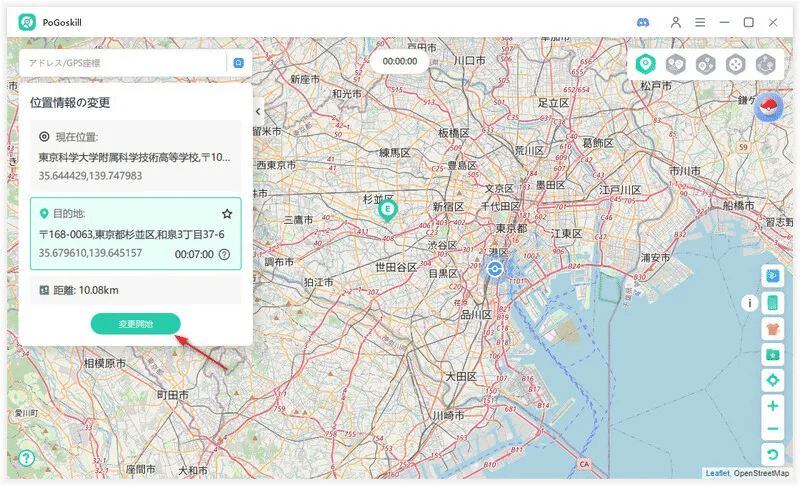800x486 pixels.
Task: Open the user account profile icon
Action: pyautogui.click(x=676, y=22)
